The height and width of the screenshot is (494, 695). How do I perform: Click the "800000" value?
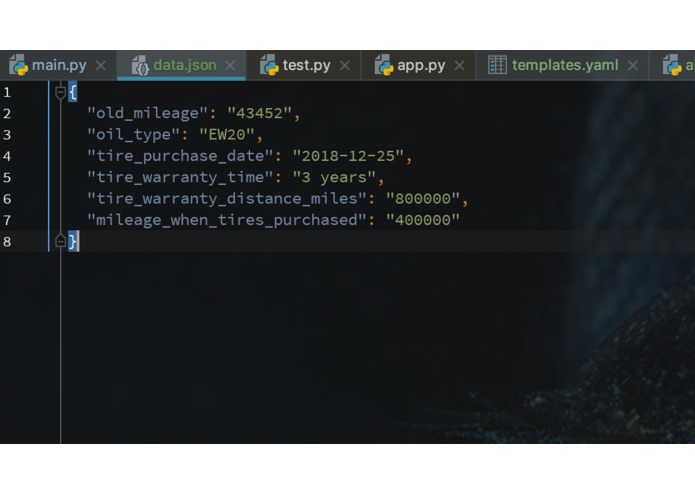[423, 198]
